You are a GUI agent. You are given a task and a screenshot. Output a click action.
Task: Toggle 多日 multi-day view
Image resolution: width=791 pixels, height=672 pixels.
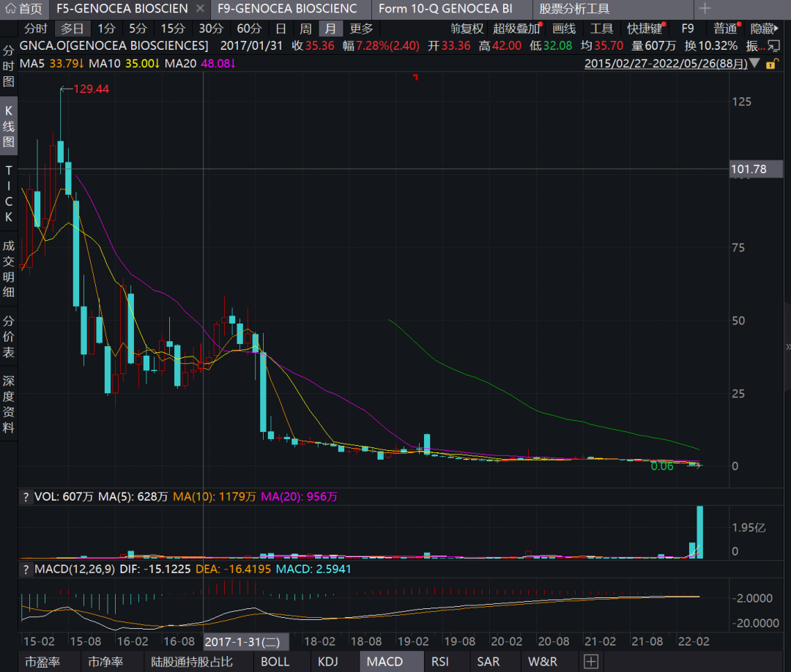[x=72, y=29]
